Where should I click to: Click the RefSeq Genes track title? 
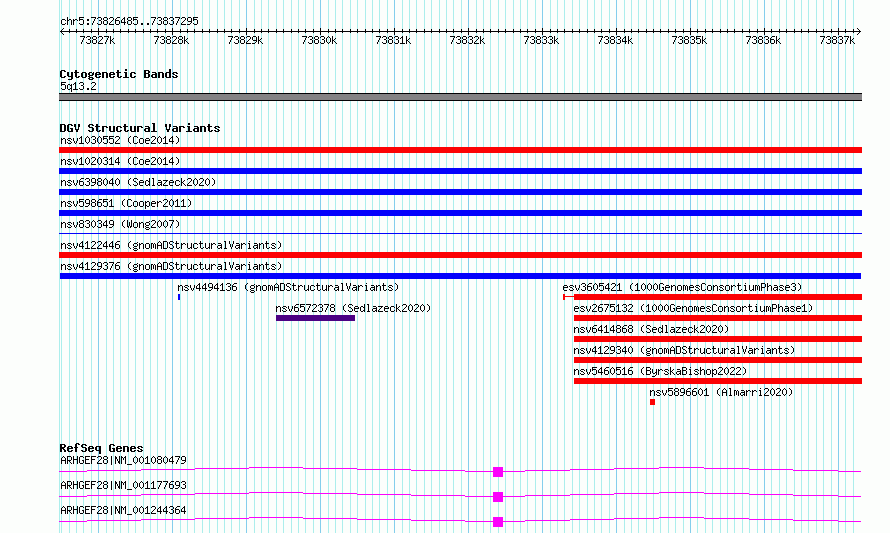coord(101,448)
